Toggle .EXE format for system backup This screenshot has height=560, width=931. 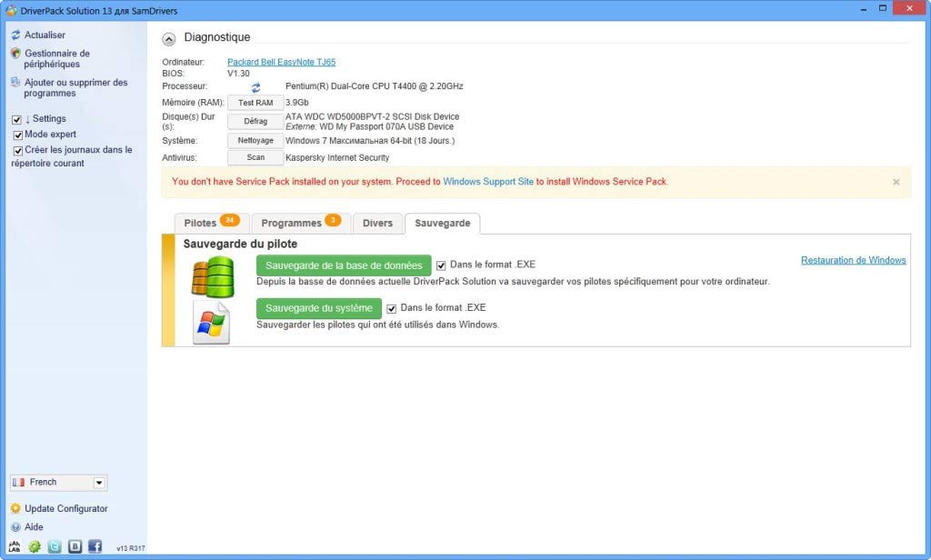(391, 309)
